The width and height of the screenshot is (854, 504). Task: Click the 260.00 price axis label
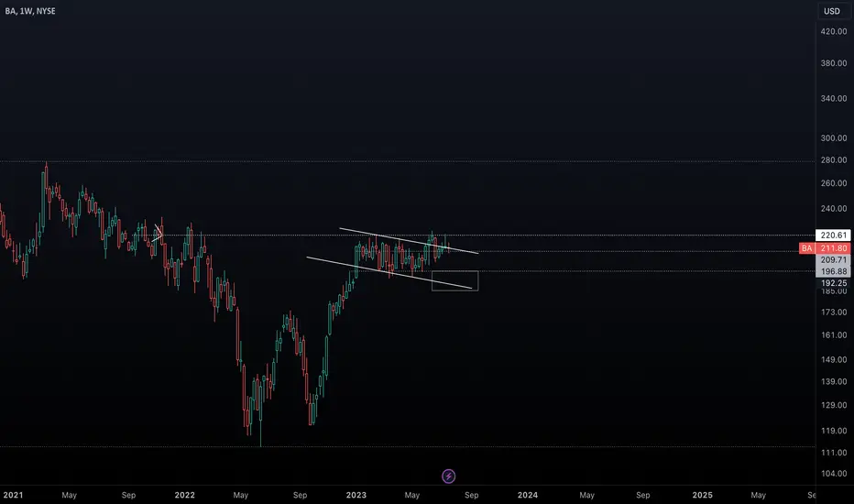(834, 183)
